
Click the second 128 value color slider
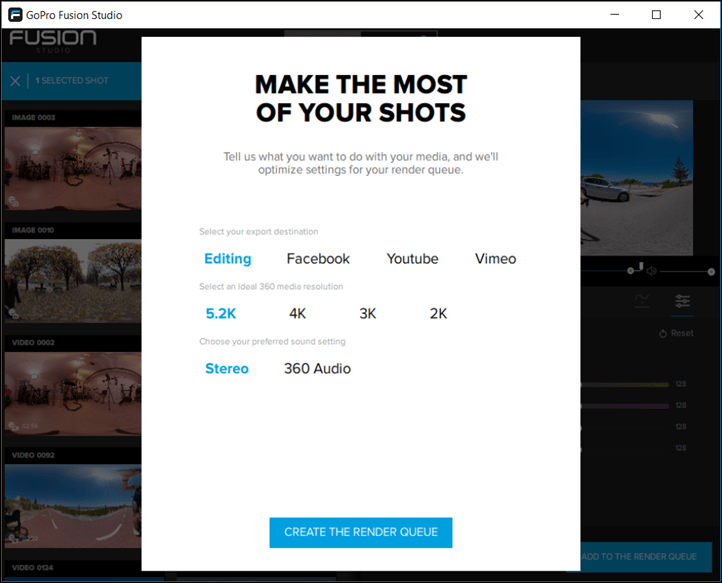coord(624,406)
